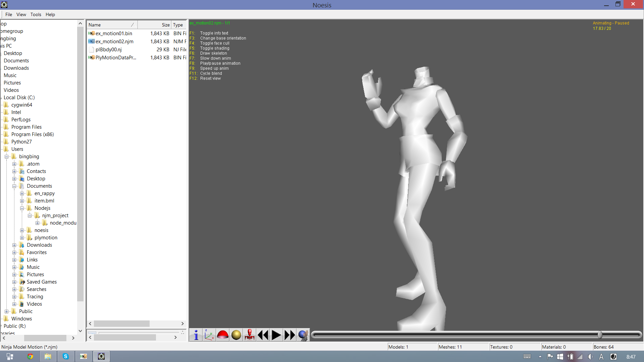Expand the en_rappy folder node
The image size is (644, 362).
[x=22, y=193]
